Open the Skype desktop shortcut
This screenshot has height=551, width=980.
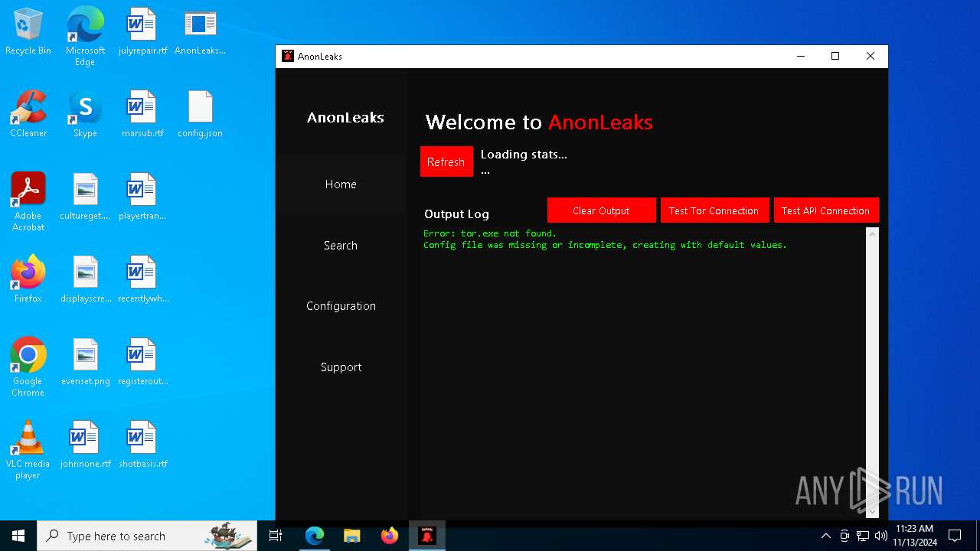point(85,113)
